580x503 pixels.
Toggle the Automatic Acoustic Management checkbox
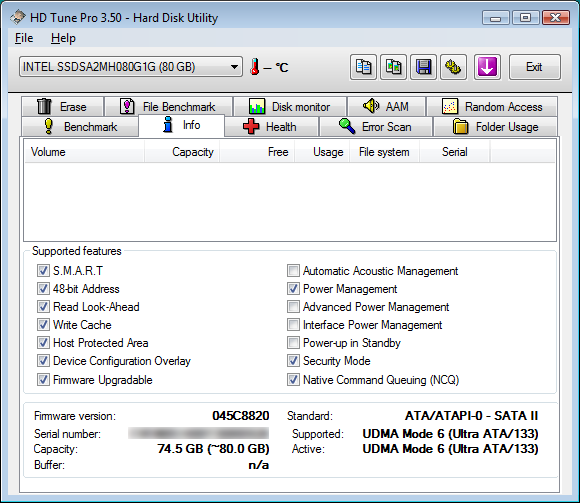[293, 271]
